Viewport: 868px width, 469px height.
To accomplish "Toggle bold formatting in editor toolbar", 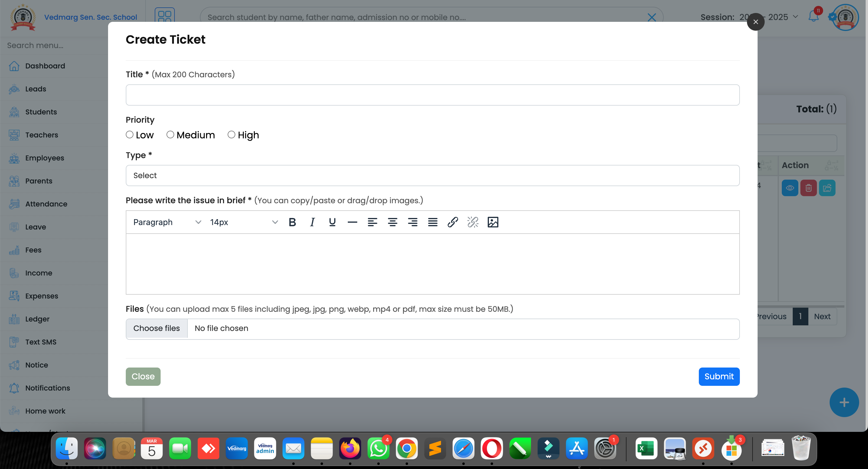I will [x=292, y=222].
